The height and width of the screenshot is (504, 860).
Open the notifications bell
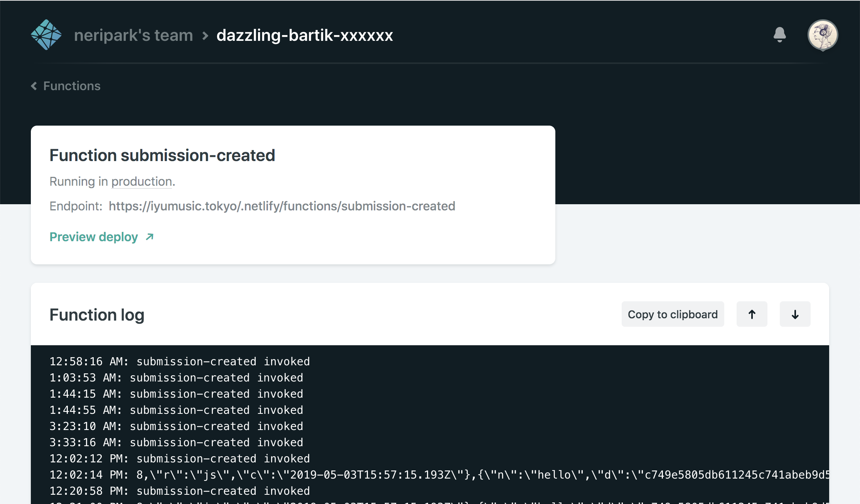(x=779, y=35)
